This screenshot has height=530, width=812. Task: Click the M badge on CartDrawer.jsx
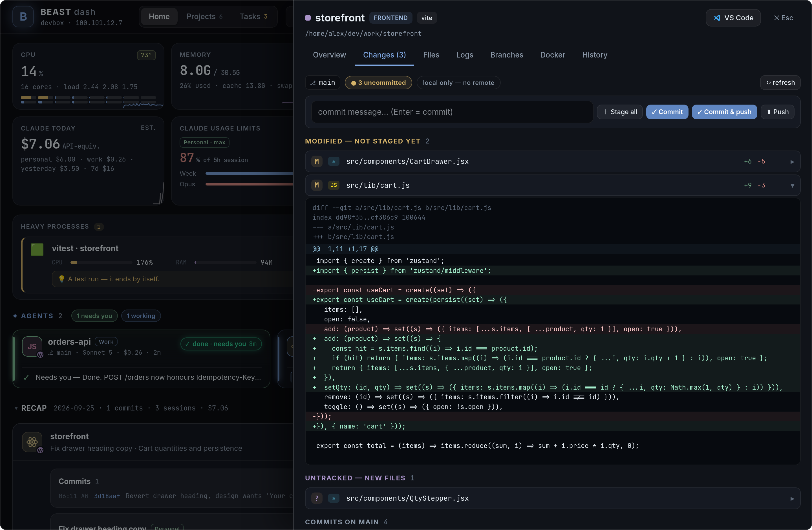tap(317, 161)
